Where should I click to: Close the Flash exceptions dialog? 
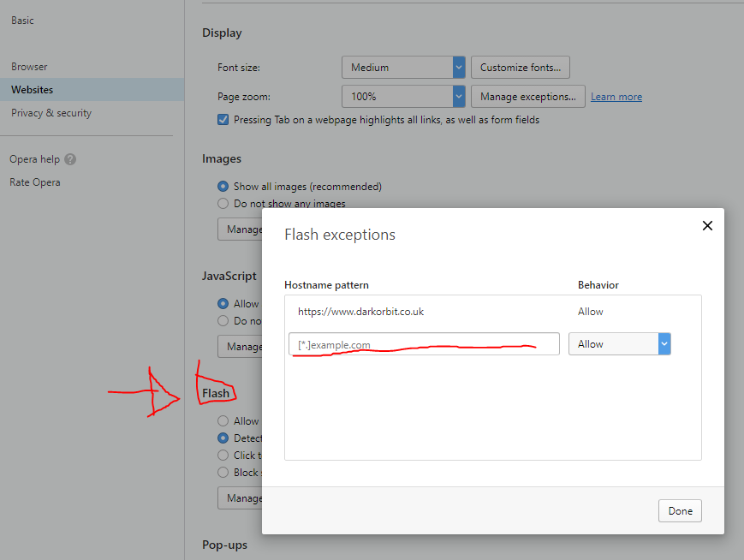click(707, 226)
